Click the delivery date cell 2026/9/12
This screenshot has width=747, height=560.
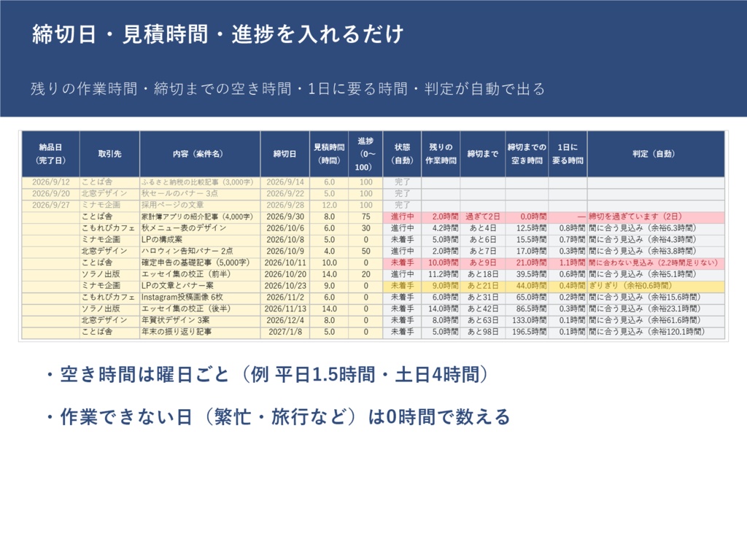(51, 182)
